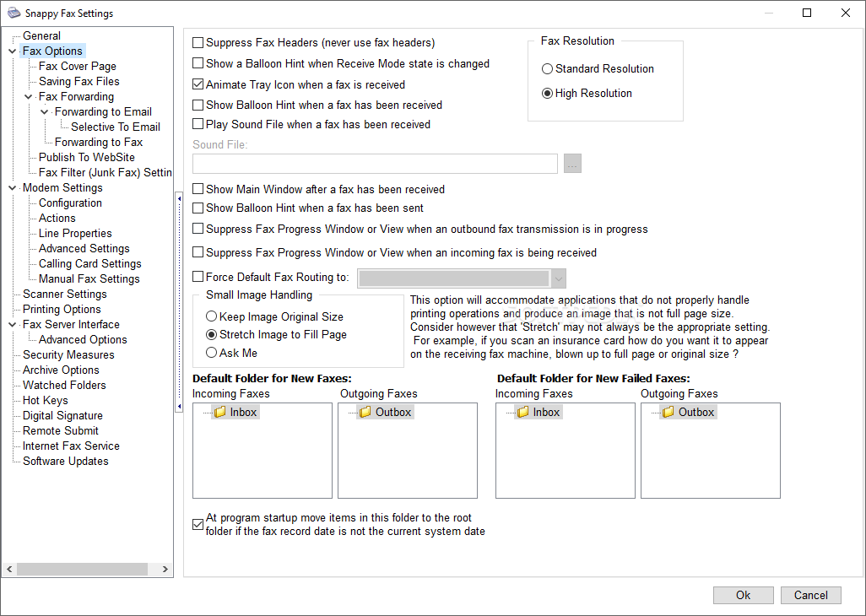Open the Force Default Fax Routing dropdown
The height and width of the screenshot is (616, 866).
pos(559,278)
